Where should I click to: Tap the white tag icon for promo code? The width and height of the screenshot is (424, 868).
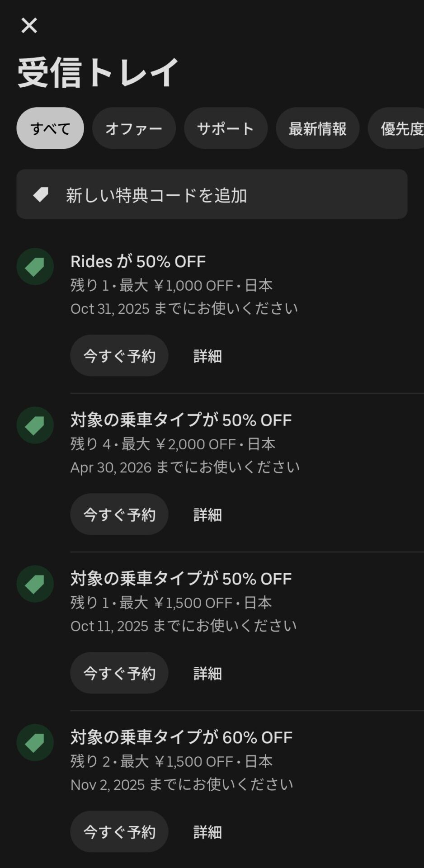coord(41,195)
